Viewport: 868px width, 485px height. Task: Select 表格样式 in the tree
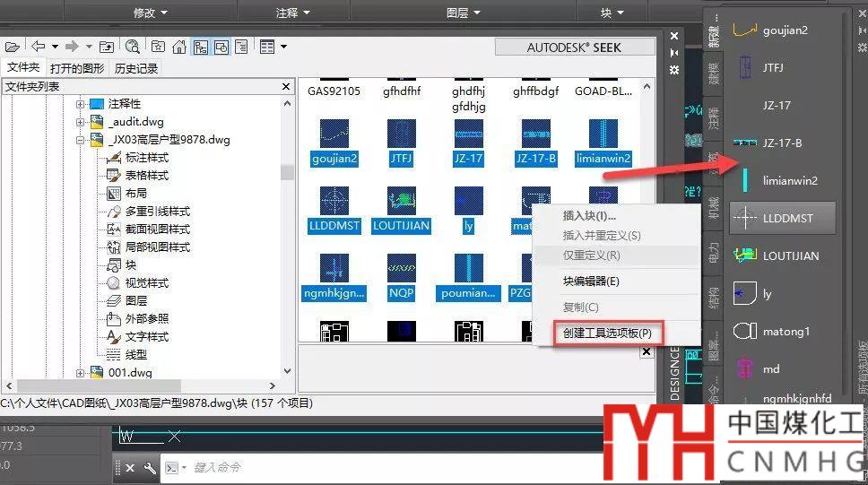click(147, 176)
